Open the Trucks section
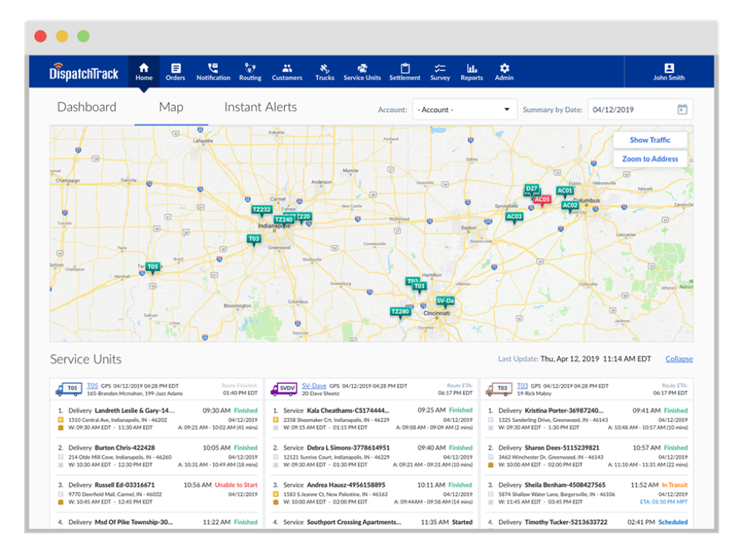 pyautogui.click(x=325, y=72)
